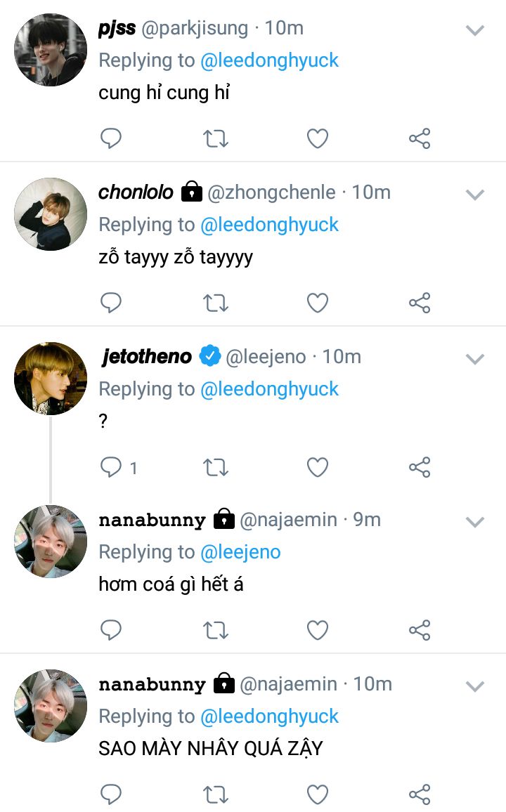506x812 pixels.
Task: Like nanabunny's "SAO MÀY NHÂY" tweet
Action: (x=318, y=794)
